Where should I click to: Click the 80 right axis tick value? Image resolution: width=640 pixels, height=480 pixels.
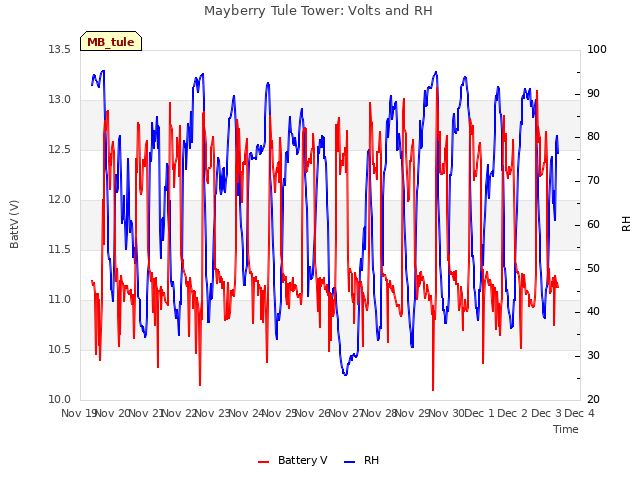pyautogui.click(x=593, y=137)
